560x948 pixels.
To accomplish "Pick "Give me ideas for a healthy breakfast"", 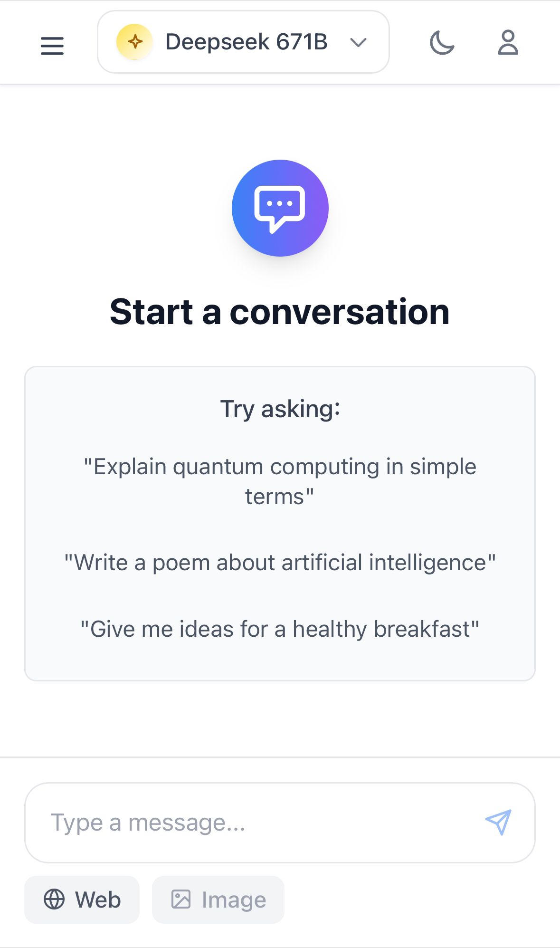I will [x=280, y=629].
